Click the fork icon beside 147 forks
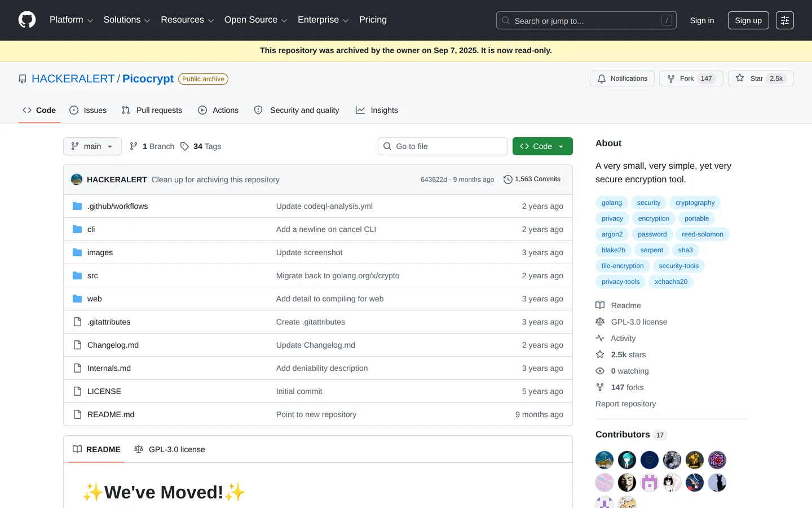 coord(600,387)
